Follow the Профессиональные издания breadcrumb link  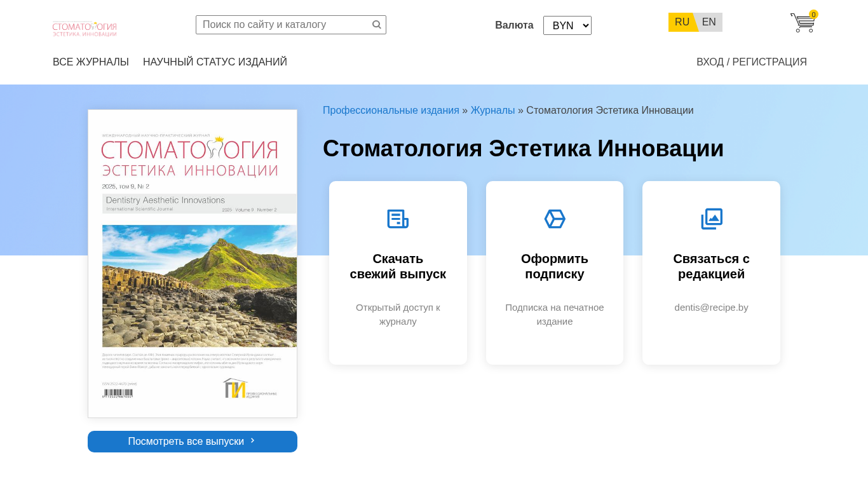391,111
